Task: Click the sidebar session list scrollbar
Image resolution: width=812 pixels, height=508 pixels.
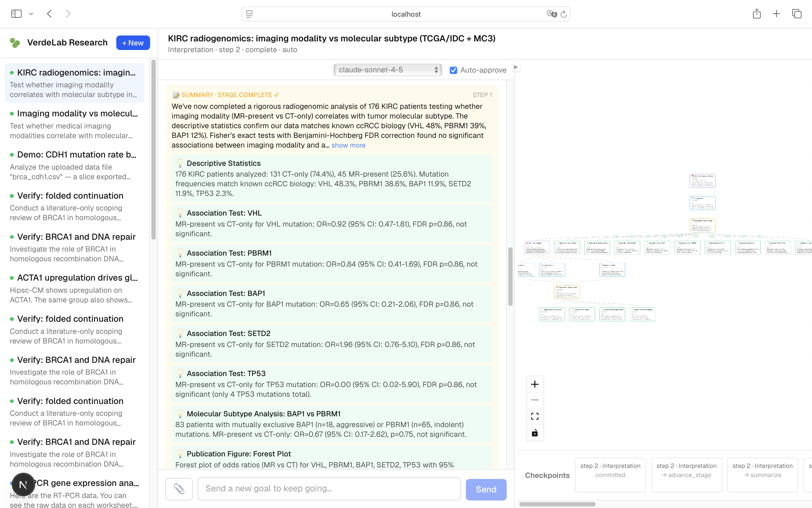Action: coord(153,149)
